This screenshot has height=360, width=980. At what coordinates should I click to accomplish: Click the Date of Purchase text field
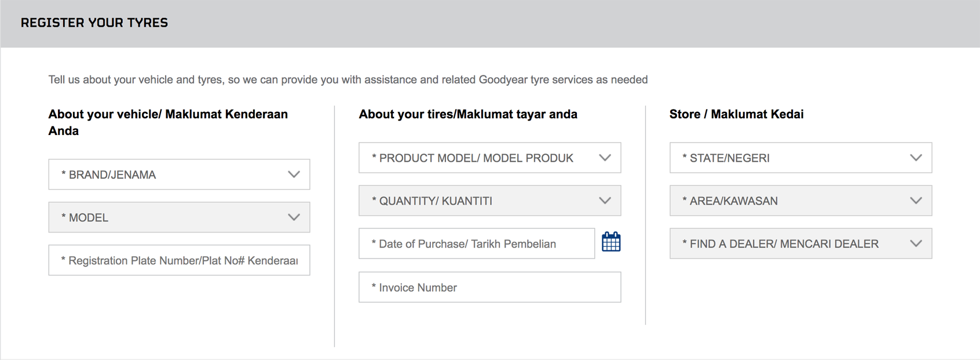point(477,243)
